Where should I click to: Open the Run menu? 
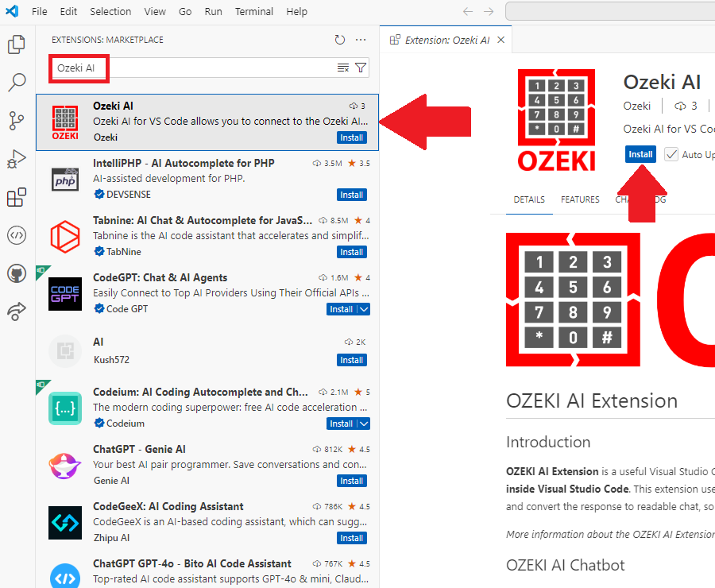(x=214, y=11)
